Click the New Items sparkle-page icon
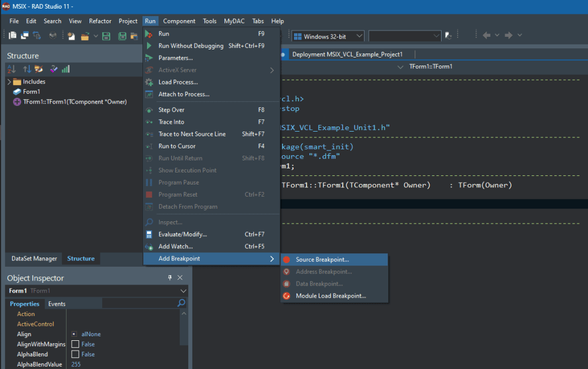This screenshot has height=369, width=588. 71,36
